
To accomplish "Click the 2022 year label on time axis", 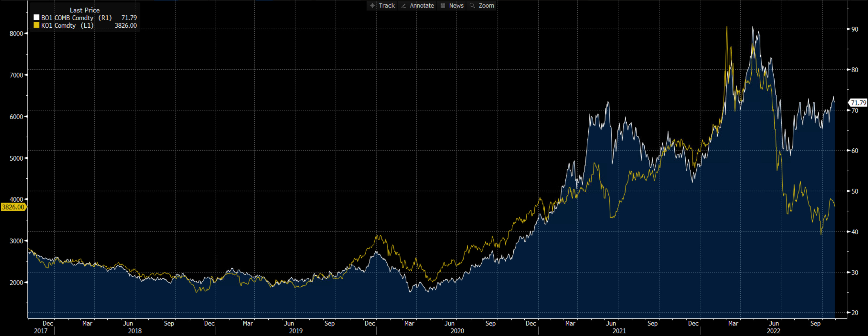I will click(x=773, y=331).
